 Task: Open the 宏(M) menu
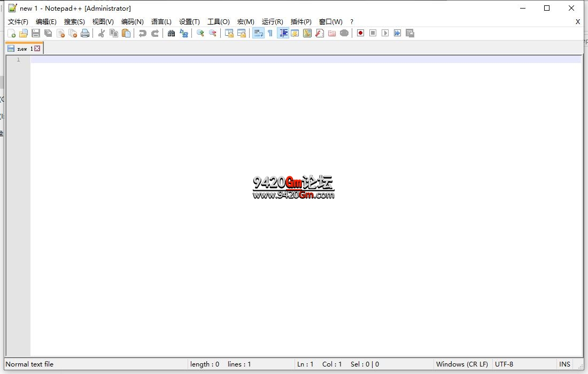[246, 22]
